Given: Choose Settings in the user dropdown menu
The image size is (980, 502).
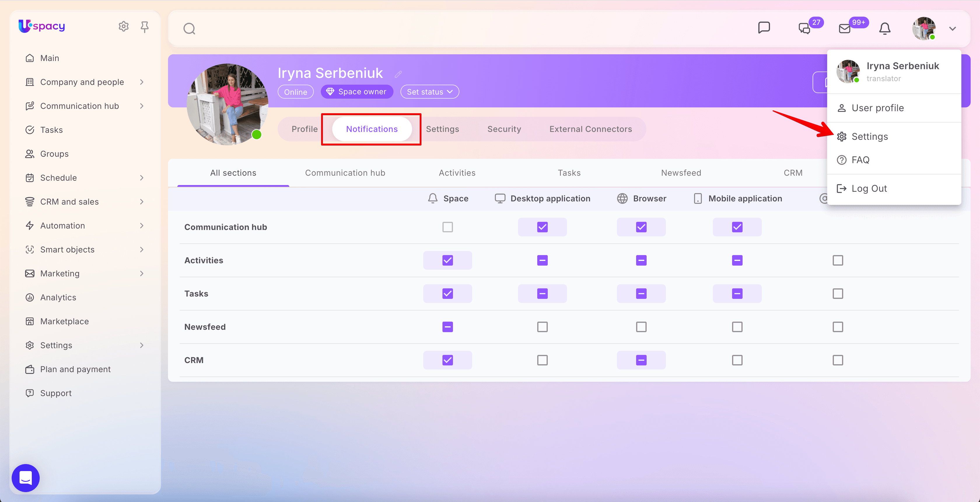Looking at the screenshot, I should point(894,137).
